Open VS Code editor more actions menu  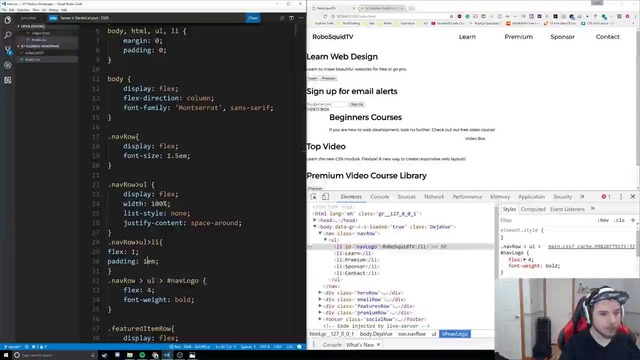[301, 18]
